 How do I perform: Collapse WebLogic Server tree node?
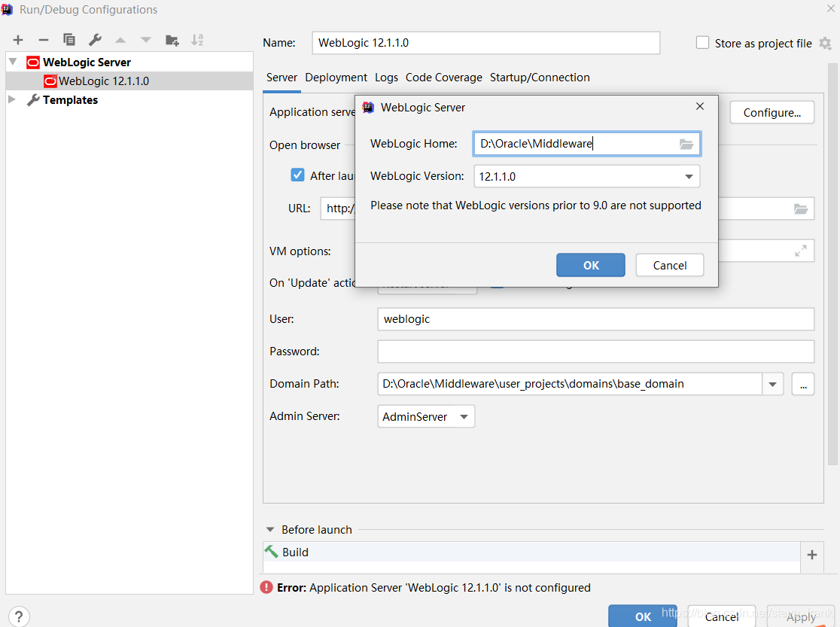(x=13, y=62)
